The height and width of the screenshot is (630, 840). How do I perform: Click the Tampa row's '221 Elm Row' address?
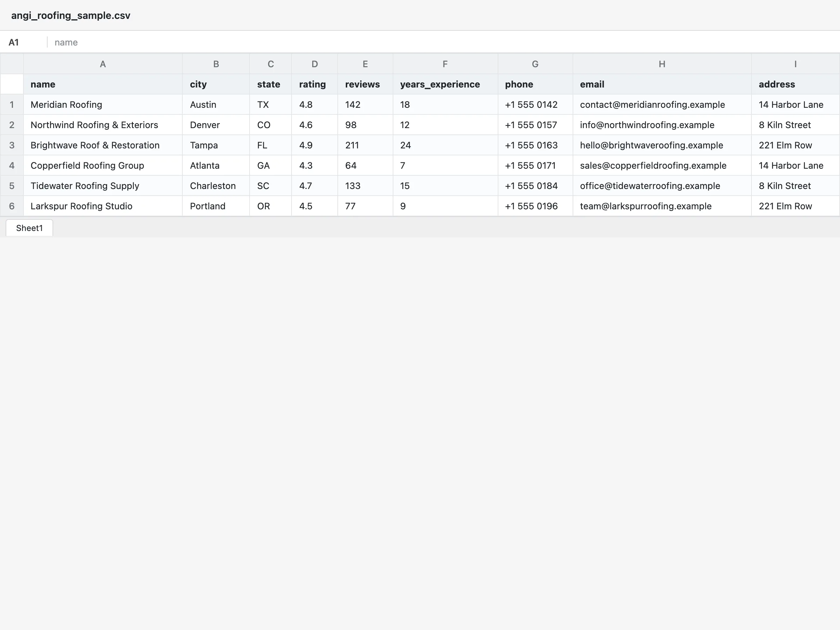(795, 145)
